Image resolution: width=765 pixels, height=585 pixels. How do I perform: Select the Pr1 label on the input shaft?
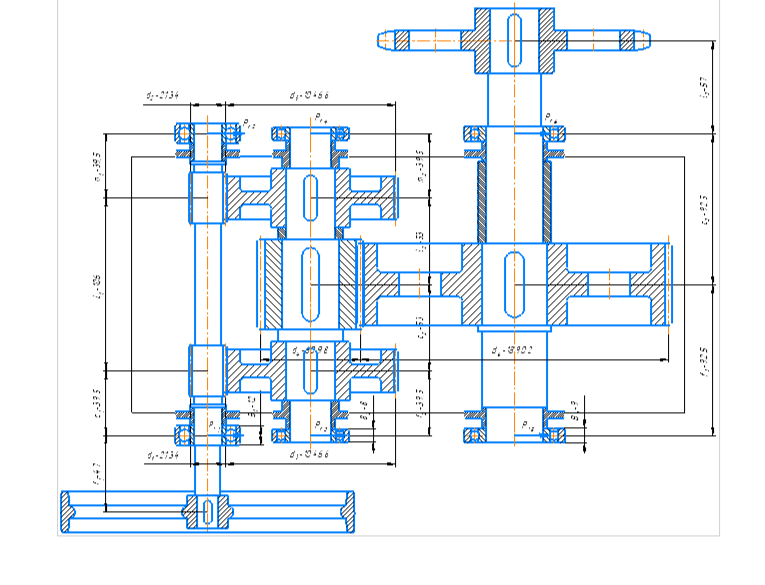215,425
